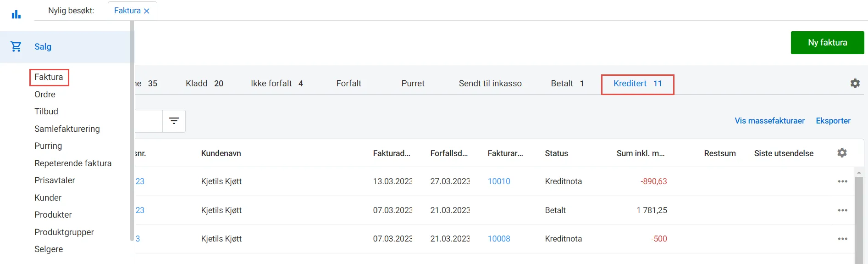Open more options for invoice 10010 row
The height and width of the screenshot is (264, 868).
[x=843, y=181]
